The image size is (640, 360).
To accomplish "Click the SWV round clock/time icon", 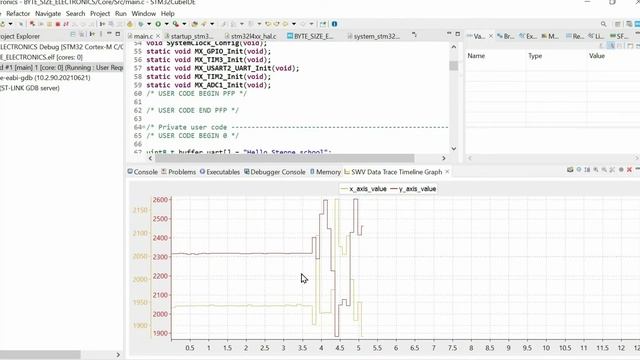I will [x=579, y=170].
